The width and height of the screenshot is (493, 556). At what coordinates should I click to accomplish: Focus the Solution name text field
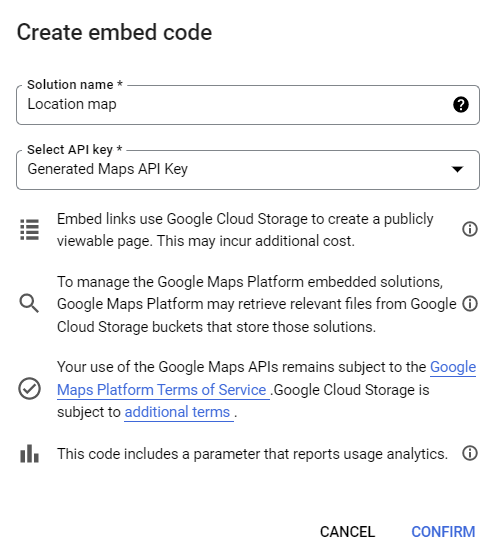(248, 105)
